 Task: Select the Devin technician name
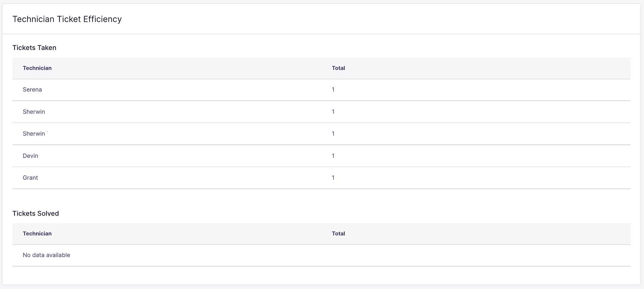click(30, 156)
